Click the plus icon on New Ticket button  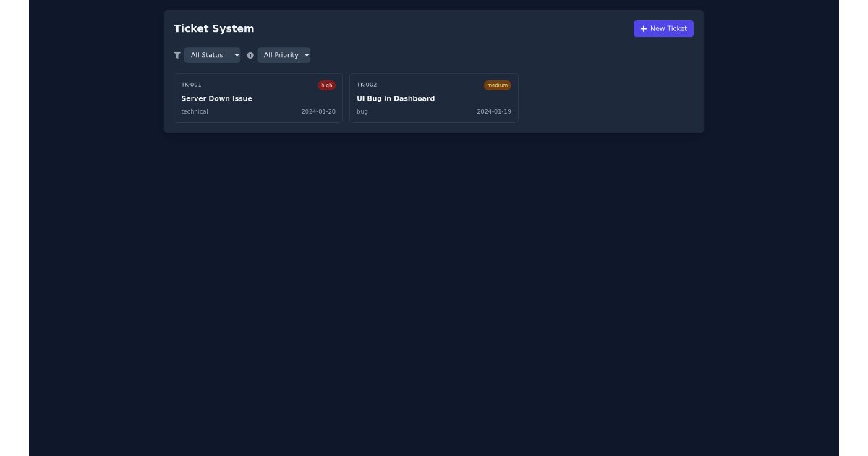click(644, 28)
